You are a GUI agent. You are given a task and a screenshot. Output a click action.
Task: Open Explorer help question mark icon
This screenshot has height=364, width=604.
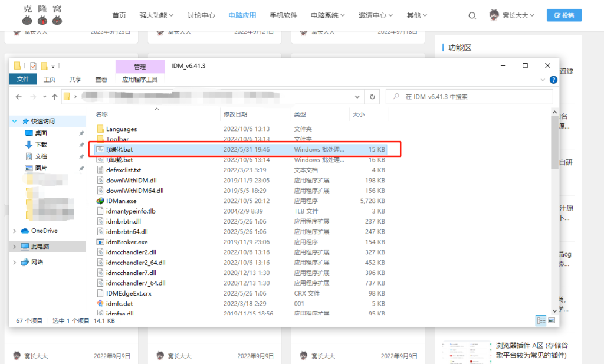(x=553, y=80)
